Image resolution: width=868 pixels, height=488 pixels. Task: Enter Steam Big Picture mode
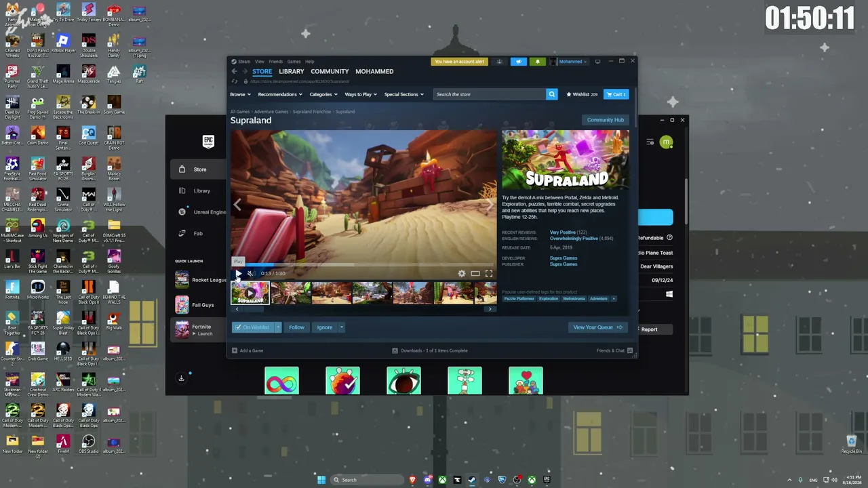[597, 62]
